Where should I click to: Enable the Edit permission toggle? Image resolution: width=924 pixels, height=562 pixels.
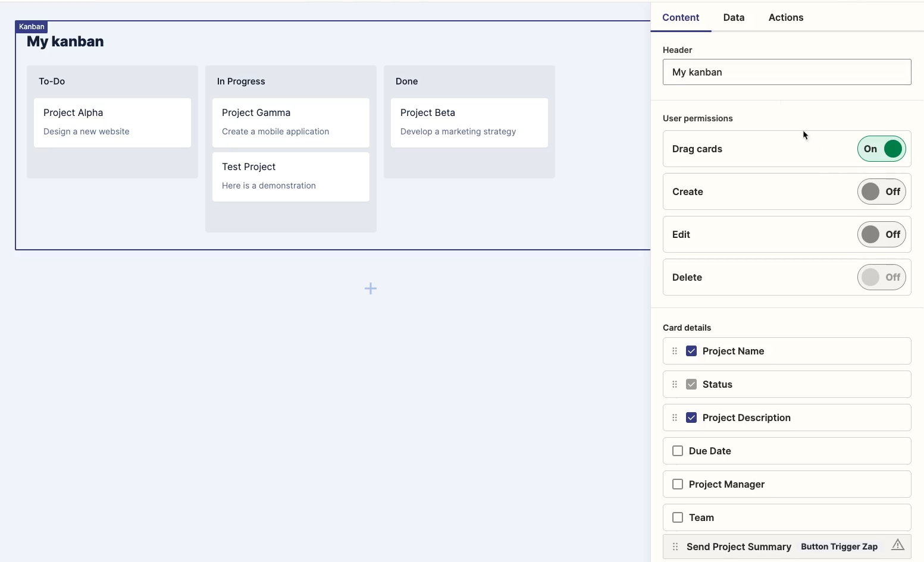pyautogui.click(x=881, y=234)
